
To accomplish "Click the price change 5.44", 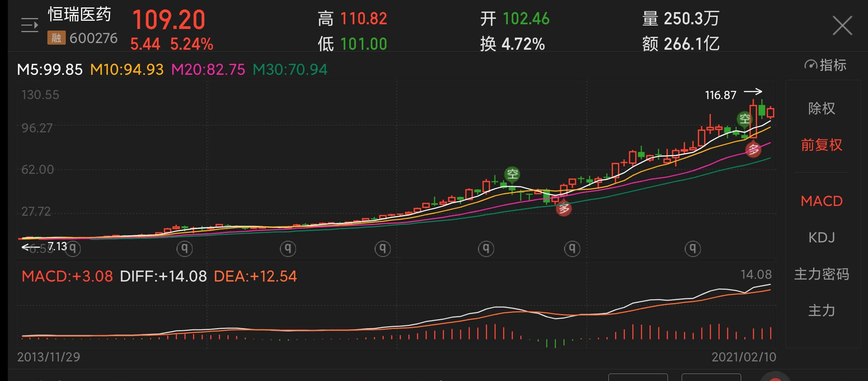I will (145, 44).
